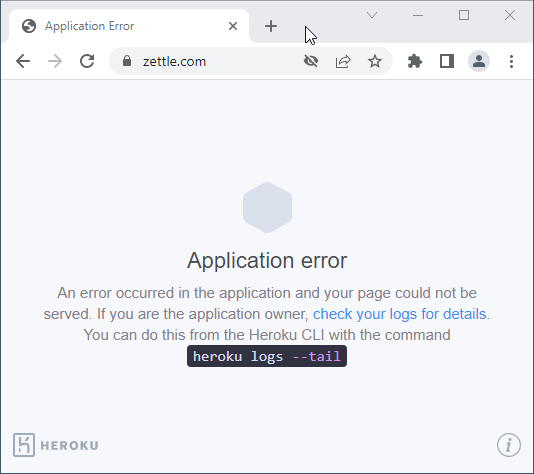Reload the zettle.com page

pos(87,61)
